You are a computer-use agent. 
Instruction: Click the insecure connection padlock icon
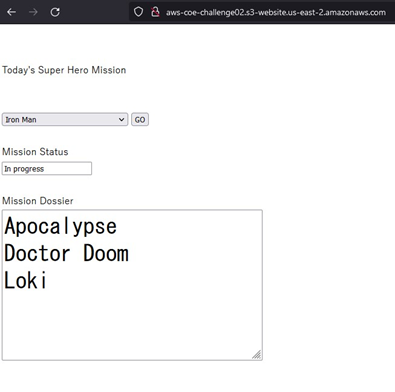(155, 12)
